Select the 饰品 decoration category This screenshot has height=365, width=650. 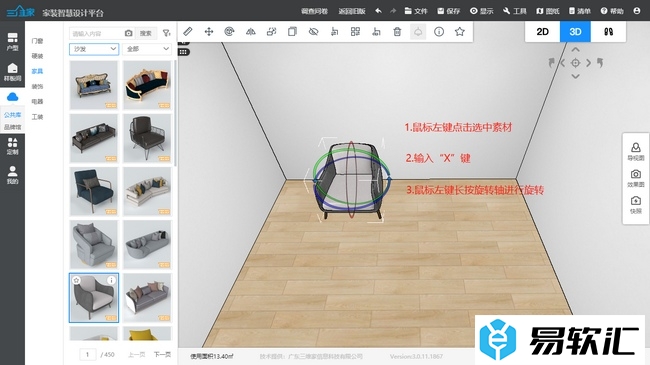(x=37, y=86)
